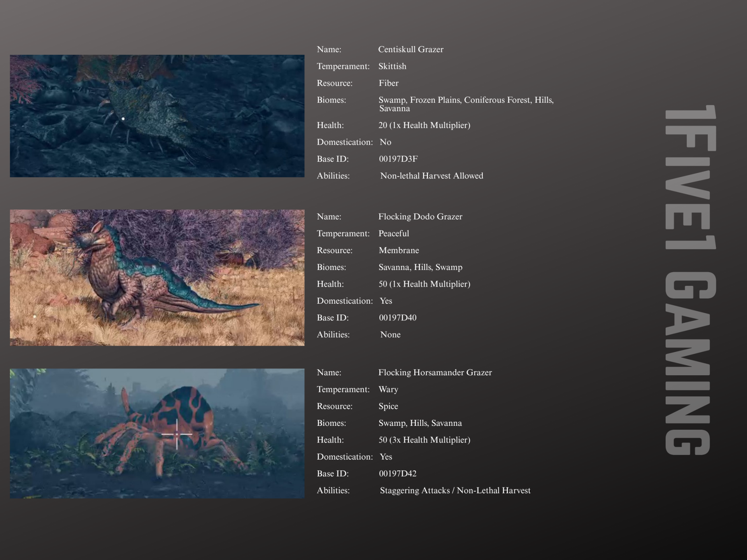This screenshot has height=560, width=747.
Task: Click the Savanna, Hills, Swamp biomes text
Action: coord(420,267)
